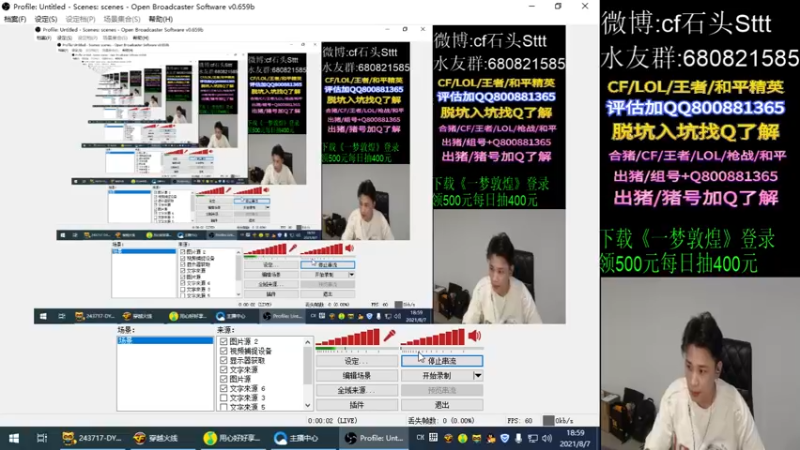Mute the microphone via the red mic icon
Image resolution: width=800 pixels, height=450 pixels.
coord(390,335)
